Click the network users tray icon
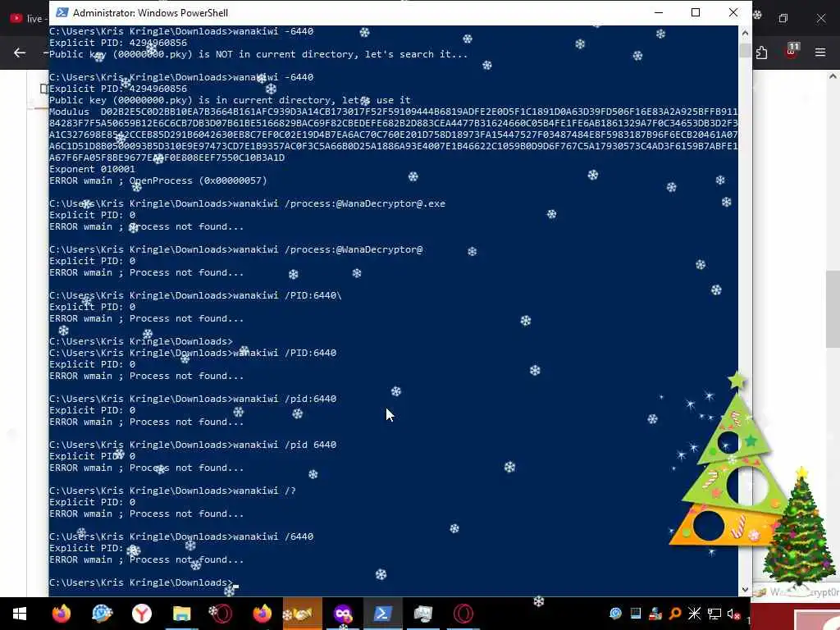The height and width of the screenshot is (630, 840). tap(655, 614)
